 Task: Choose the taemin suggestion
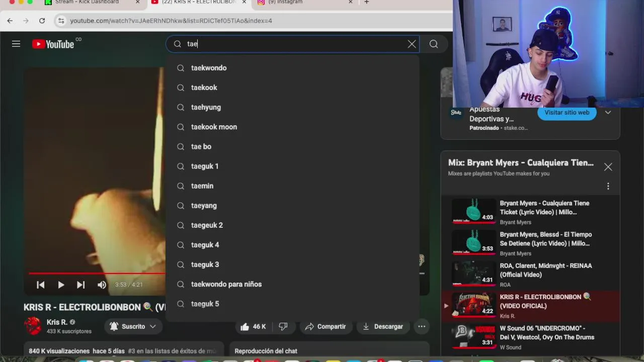click(x=292, y=186)
